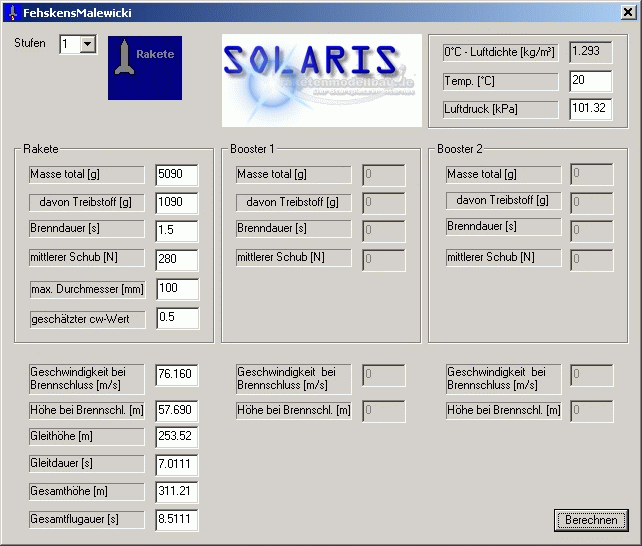Click the Gesamthöhe value 311.21
Viewport: 642px width, 546px height.
176,492
